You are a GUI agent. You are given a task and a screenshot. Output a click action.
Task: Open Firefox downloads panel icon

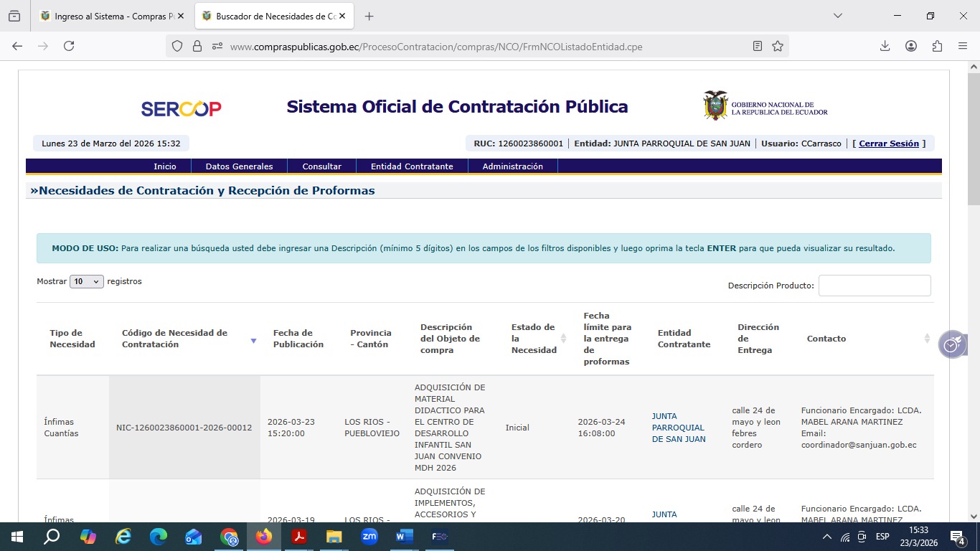pos(885,46)
